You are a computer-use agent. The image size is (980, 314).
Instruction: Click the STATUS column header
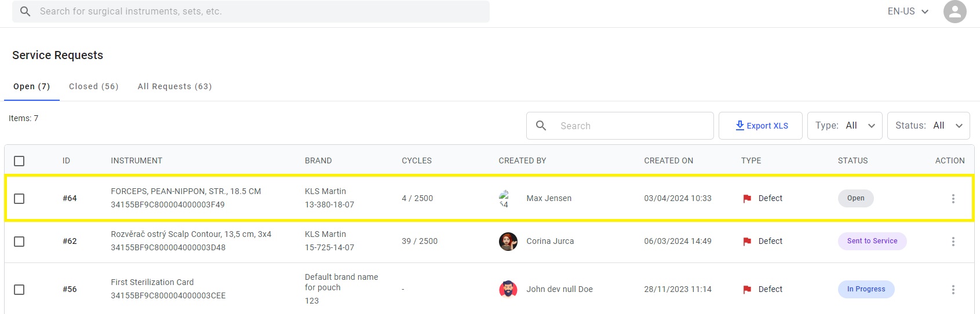click(853, 160)
